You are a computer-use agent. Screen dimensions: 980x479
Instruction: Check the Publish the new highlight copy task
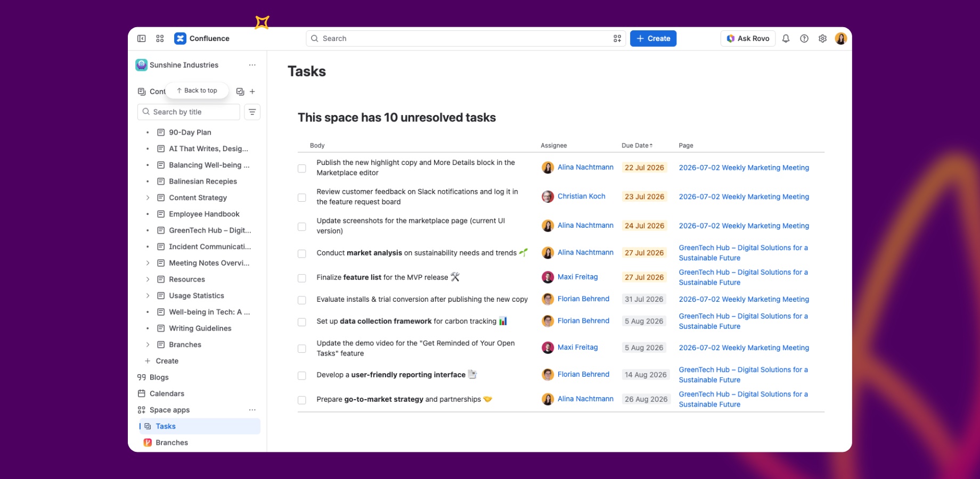[x=302, y=169]
